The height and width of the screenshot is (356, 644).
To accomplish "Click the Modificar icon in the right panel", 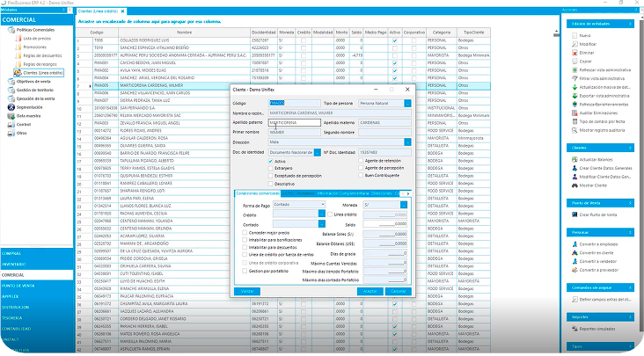I will click(573, 43).
